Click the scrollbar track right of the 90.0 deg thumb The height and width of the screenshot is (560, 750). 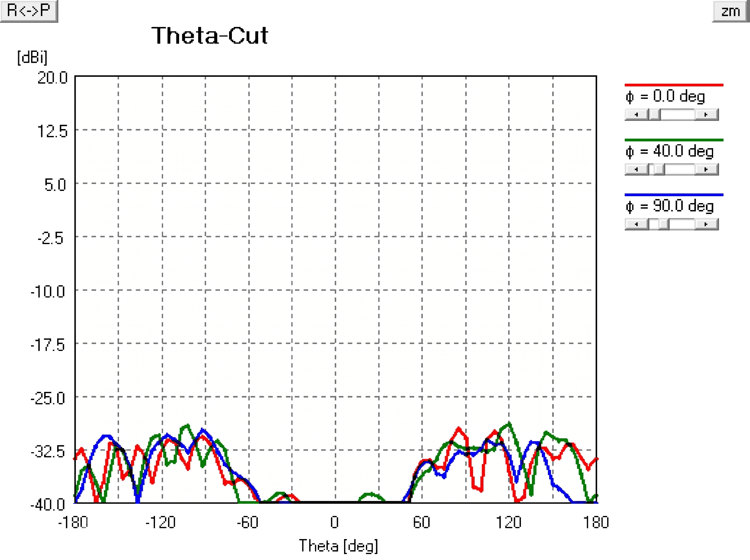(x=682, y=224)
